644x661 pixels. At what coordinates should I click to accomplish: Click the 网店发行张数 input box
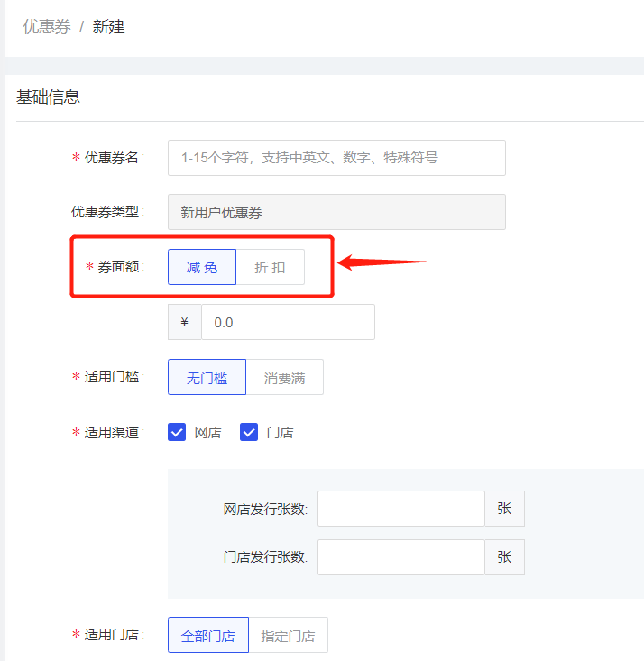[401, 509]
